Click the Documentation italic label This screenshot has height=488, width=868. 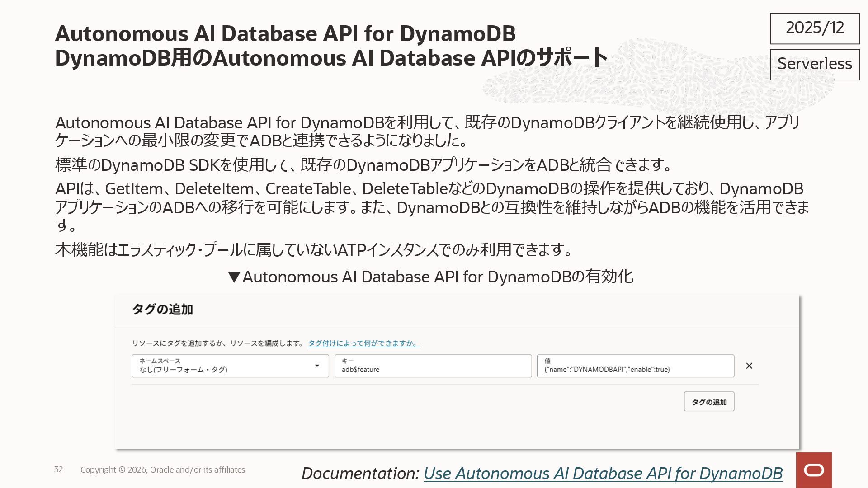(x=360, y=473)
